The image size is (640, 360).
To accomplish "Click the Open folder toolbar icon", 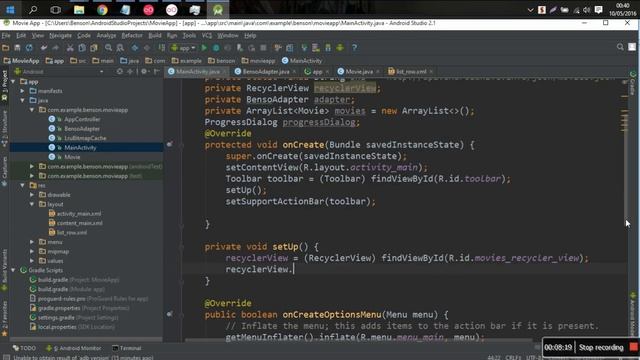I will pos(6,48).
